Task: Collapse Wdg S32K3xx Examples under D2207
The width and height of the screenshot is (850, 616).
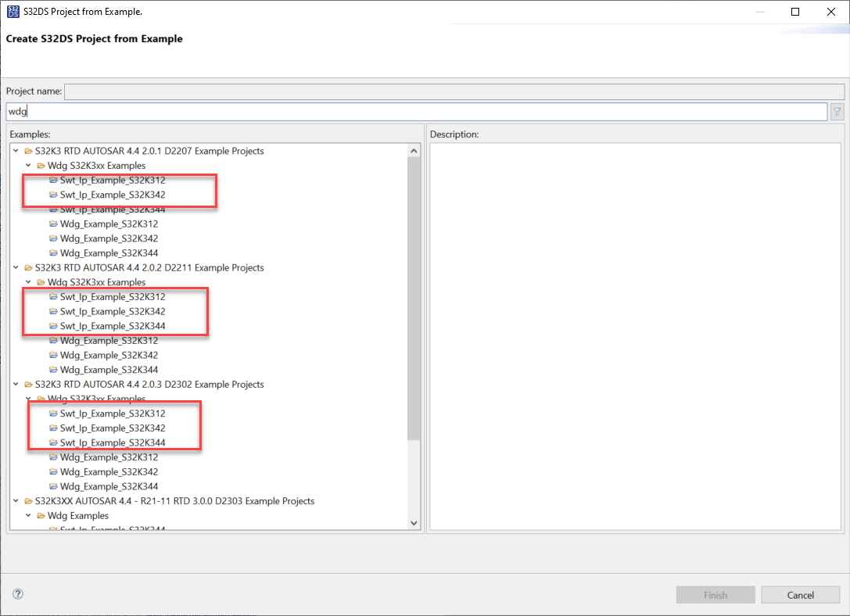Action: pyautogui.click(x=28, y=166)
